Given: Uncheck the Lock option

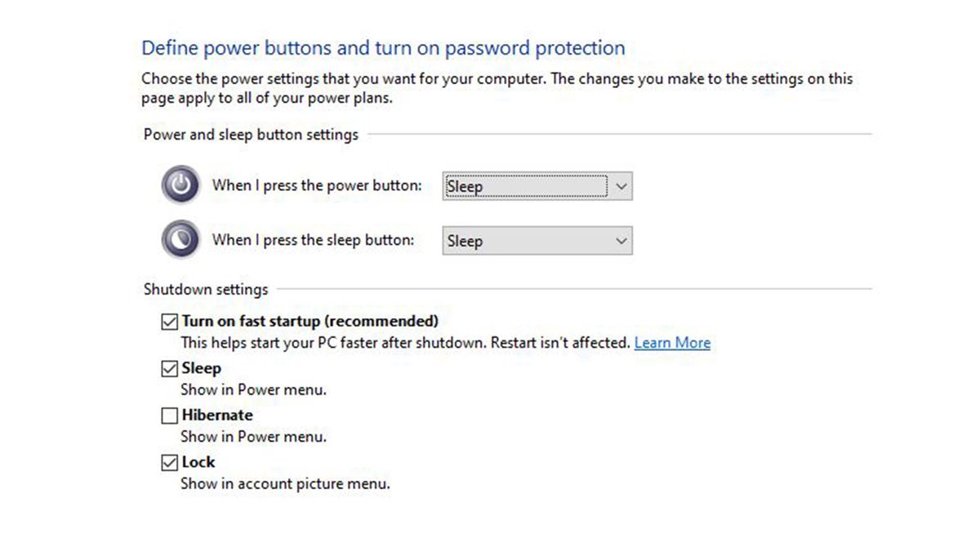Looking at the screenshot, I should click(169, 462).
